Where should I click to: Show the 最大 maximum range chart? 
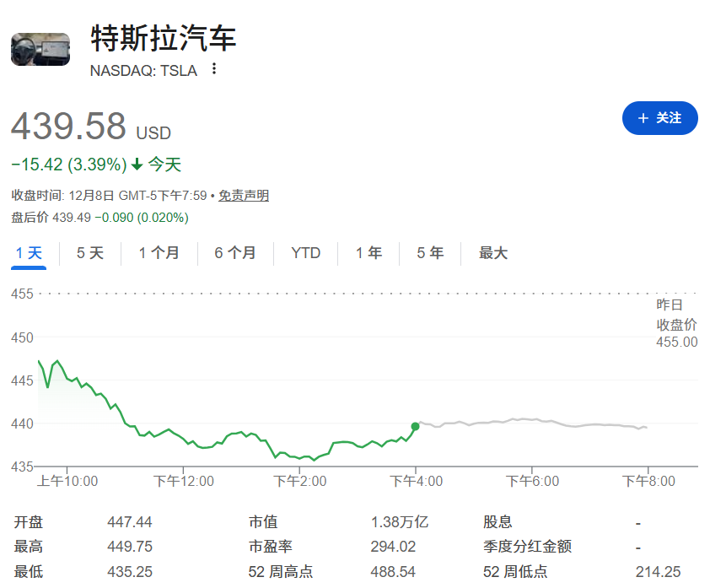pos(492,252)
